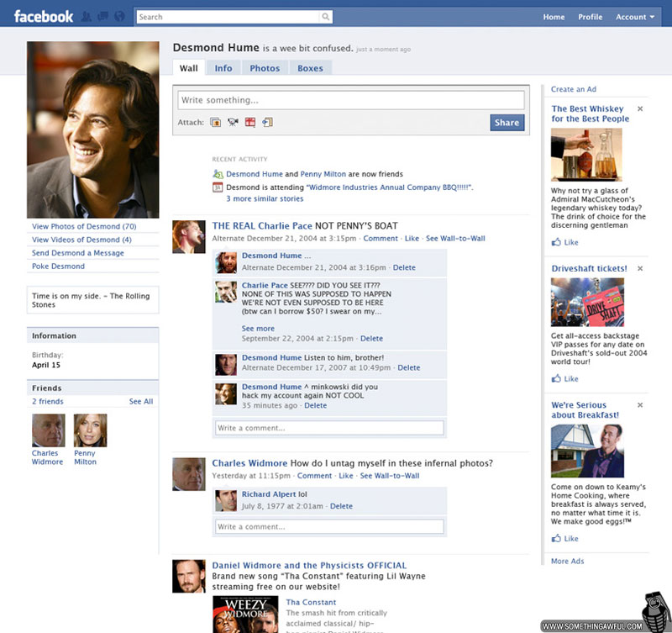Click the search magnifier icon
Viewport: 672px width, 633px height.
[x=326, y=17]
